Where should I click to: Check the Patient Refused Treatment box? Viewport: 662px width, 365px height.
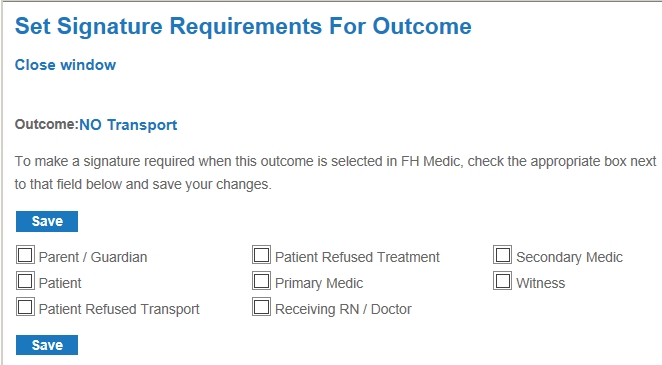(261, 255)
